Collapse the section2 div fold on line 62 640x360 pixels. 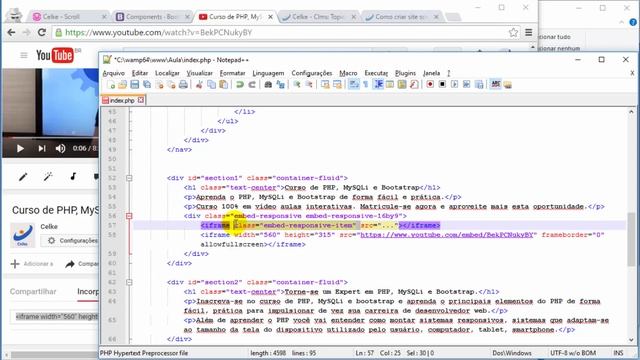click(x=129, y=282)
